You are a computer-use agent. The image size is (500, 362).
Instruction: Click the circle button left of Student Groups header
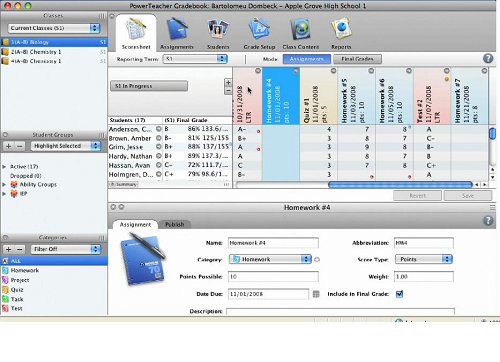5,135
